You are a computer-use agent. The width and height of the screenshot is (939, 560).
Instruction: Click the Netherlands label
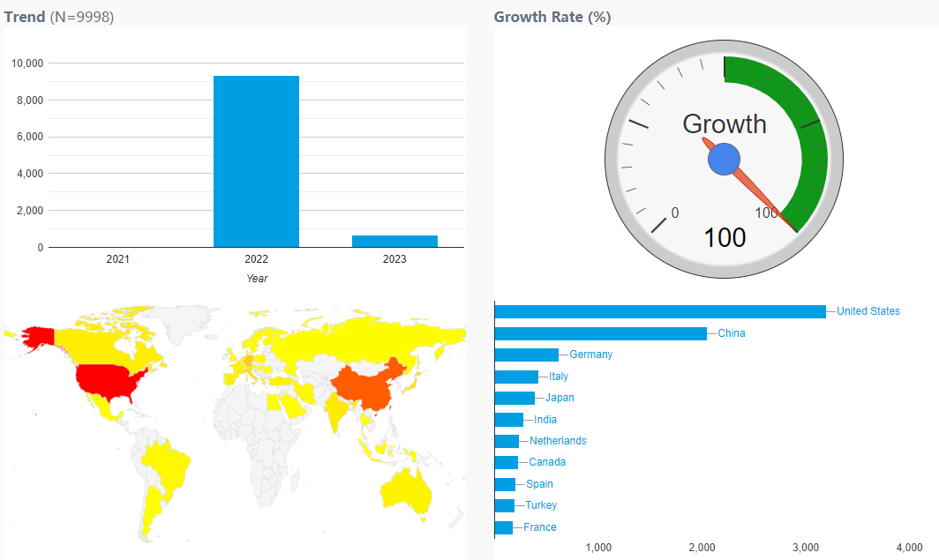558,440
